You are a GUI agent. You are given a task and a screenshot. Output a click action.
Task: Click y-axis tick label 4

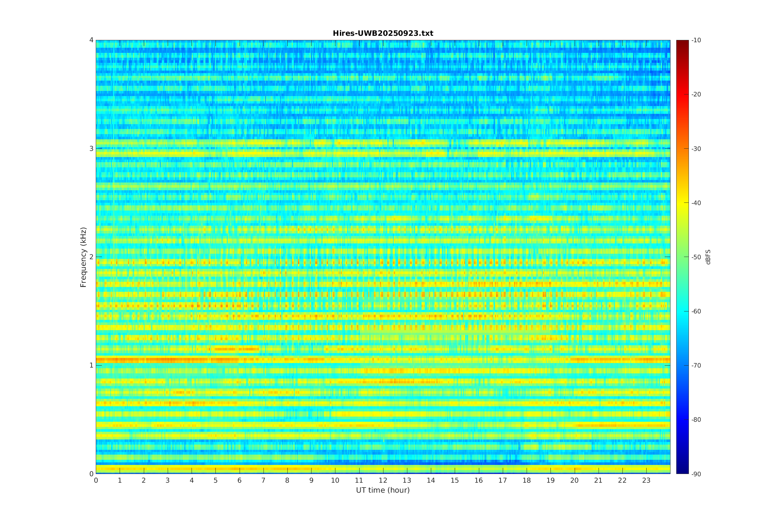[91, 40]
